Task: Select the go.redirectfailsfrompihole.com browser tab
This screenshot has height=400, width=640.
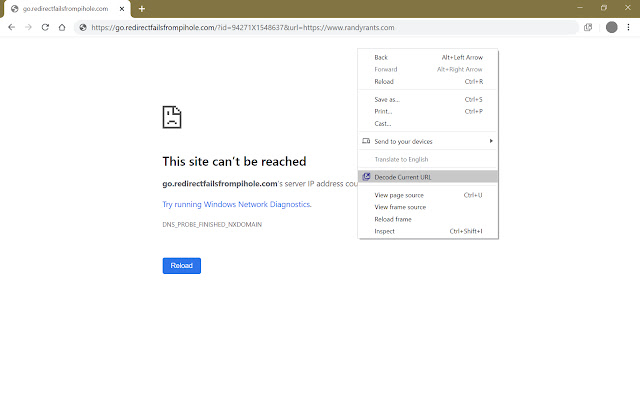Action: click(65, 9)
